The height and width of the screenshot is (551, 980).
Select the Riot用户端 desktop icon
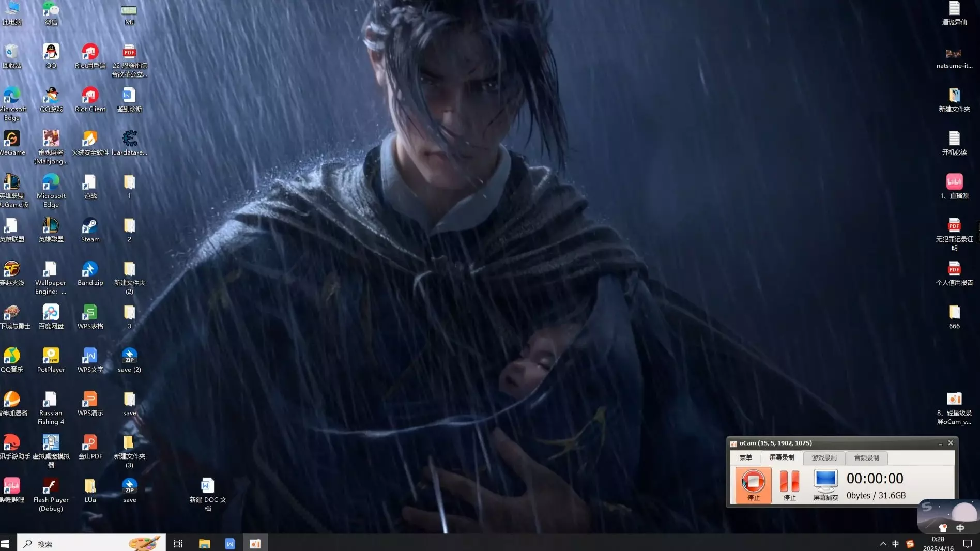[90, 56]
